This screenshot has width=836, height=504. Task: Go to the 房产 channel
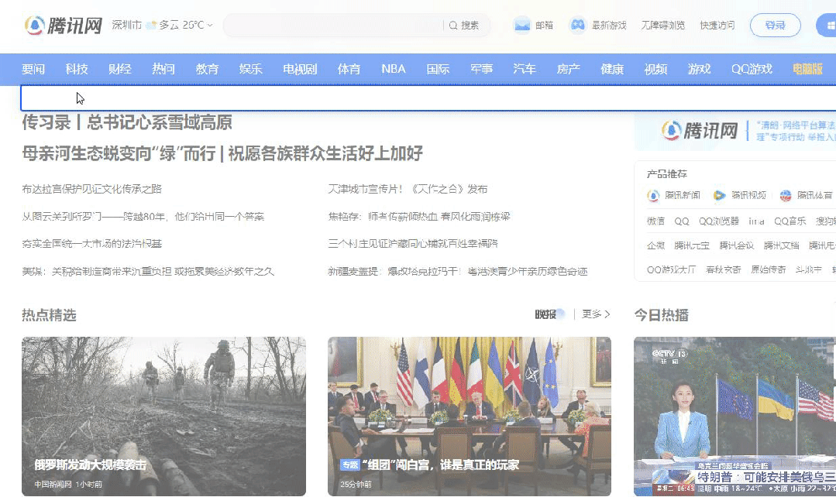point(569,69)
